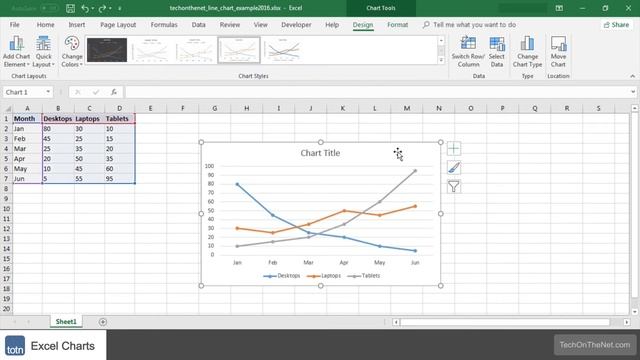Screen dimensions: 640x360
Task: Switch to the Formulas tab
Action: [164, 25]
